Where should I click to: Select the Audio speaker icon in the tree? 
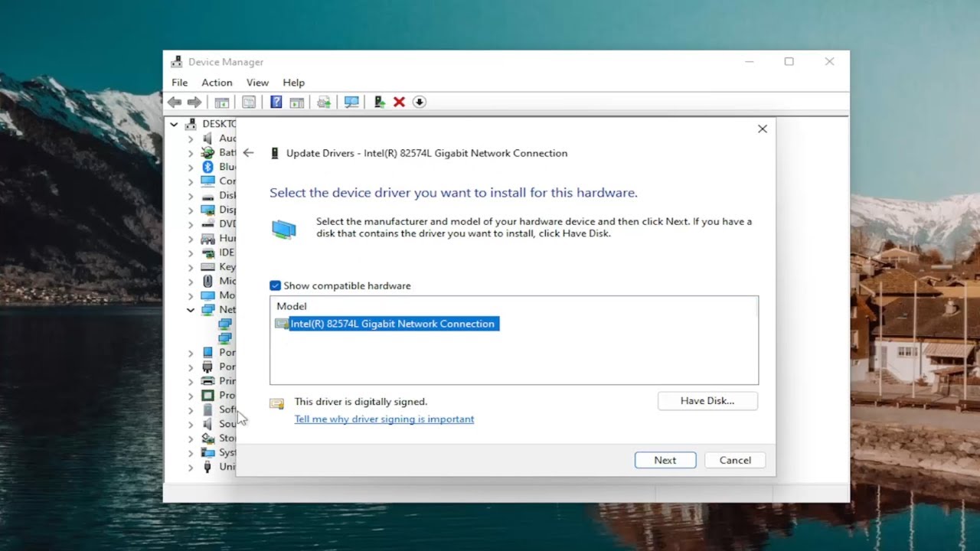(207, 138)
